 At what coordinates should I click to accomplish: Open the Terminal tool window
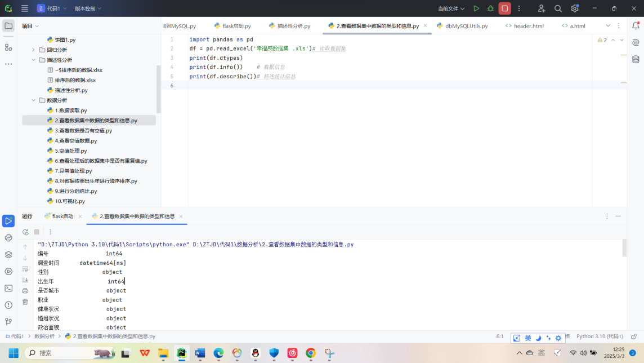tap(8, 288)
